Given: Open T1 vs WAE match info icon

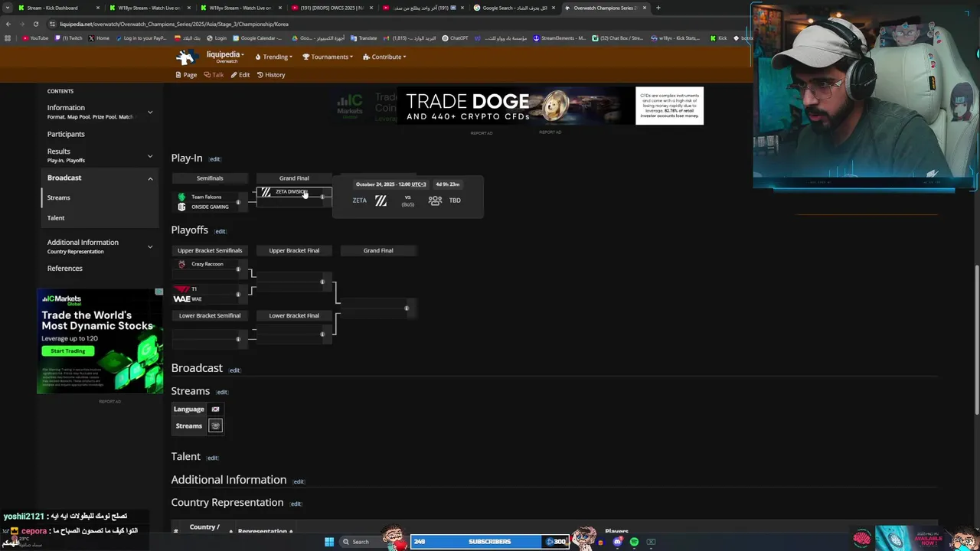Looking at the screenshot, I should coord(238,294).
